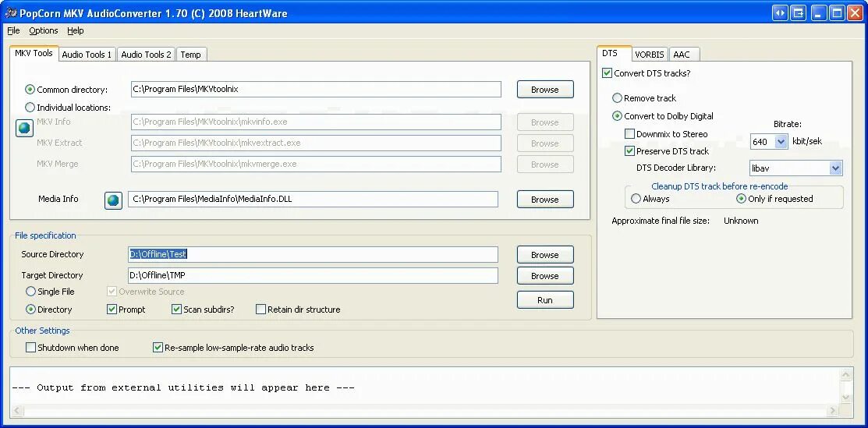Click the title bar double-arrow icon button

click(x=780, y=12)
